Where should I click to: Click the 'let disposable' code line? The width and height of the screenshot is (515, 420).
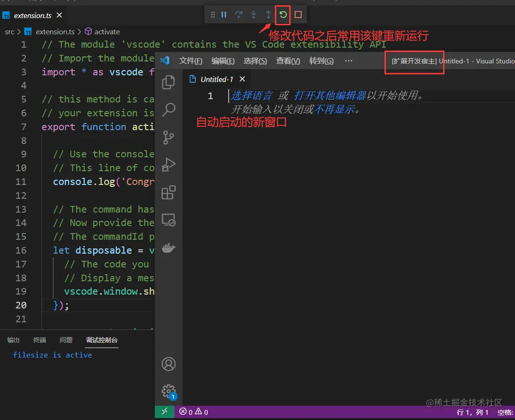[103, 250]
